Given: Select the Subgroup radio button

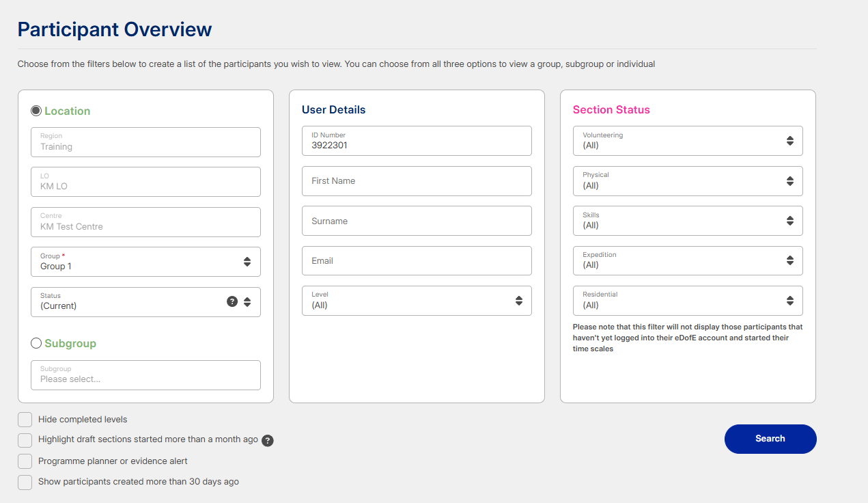Looking at the screenshot, I should 36,343.
